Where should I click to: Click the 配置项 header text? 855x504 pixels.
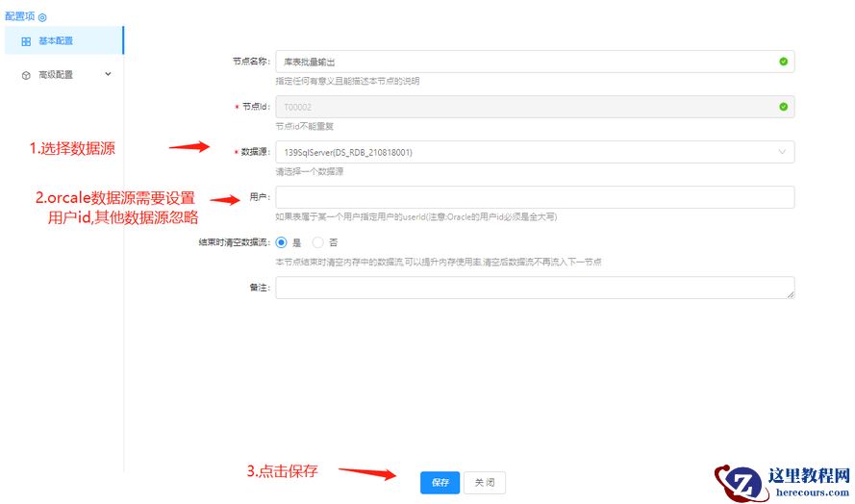[19, 16]
